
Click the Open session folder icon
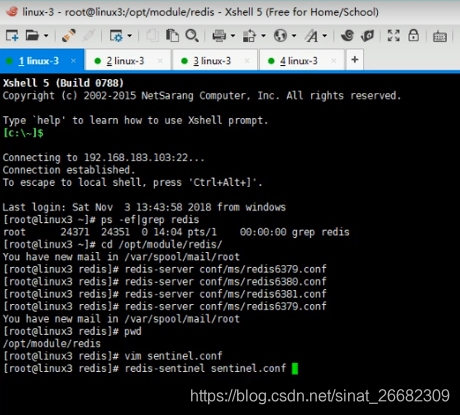click(x=32, y=35)
